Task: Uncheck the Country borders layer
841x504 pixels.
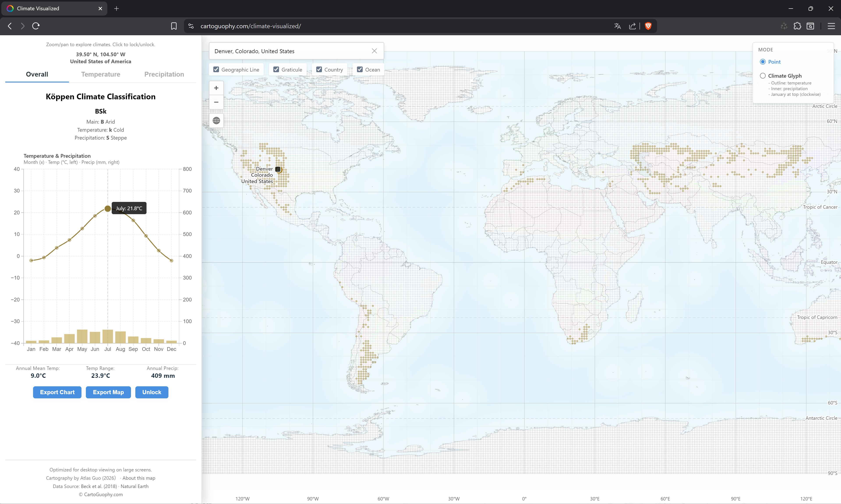Action: (319, 69)
